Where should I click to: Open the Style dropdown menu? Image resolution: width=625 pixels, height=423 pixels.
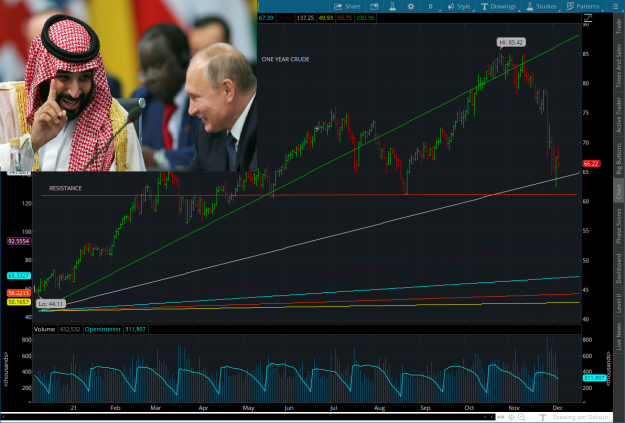tap(458, 6)
